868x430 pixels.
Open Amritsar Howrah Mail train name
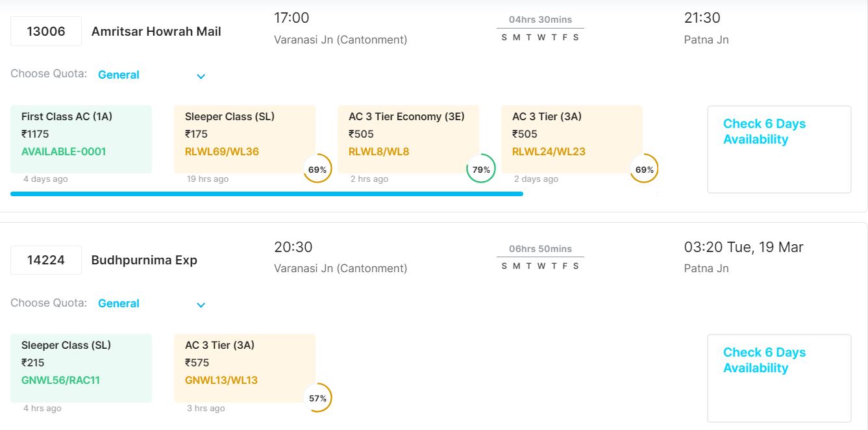pos(156,31)
